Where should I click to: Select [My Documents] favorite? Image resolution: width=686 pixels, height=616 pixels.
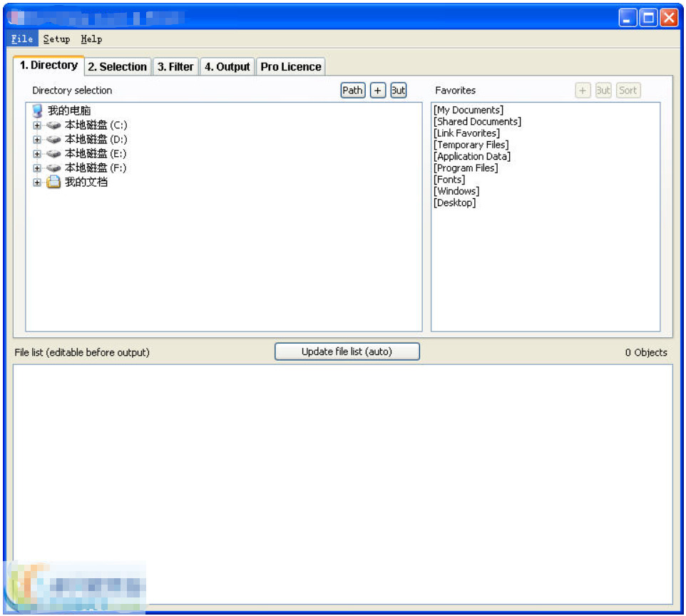click(468, 111)
